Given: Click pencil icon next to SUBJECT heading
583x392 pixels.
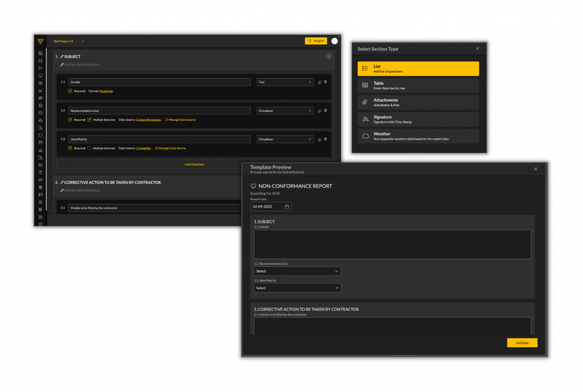Looking at the screenshot, I should pos(62,57).
